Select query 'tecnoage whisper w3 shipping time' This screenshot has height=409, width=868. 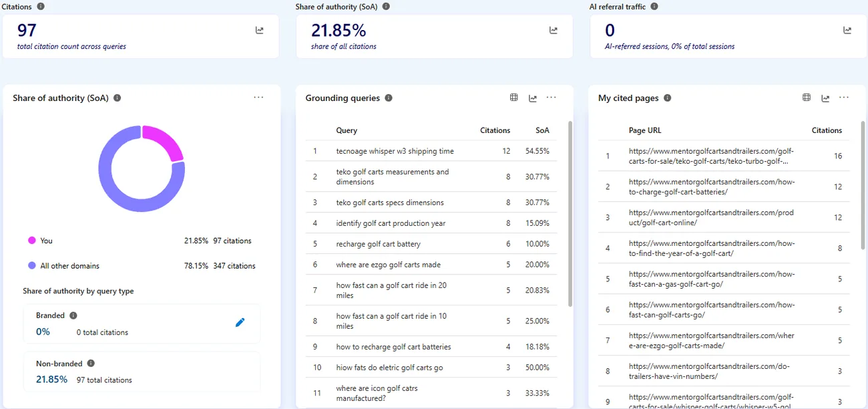[x=395, y=151]
